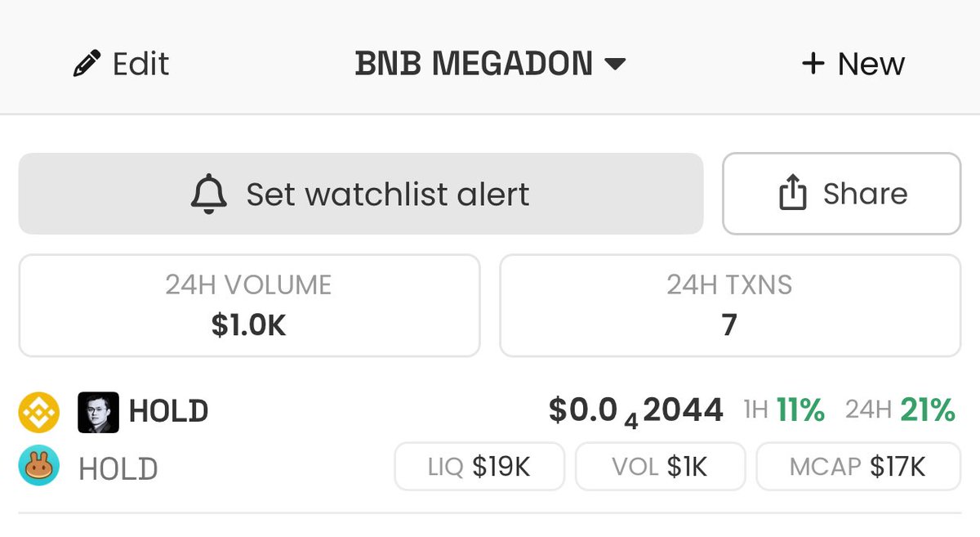Click the LIQ $19K badge
This screenshot has width=980, height=537.
point(479,467)
